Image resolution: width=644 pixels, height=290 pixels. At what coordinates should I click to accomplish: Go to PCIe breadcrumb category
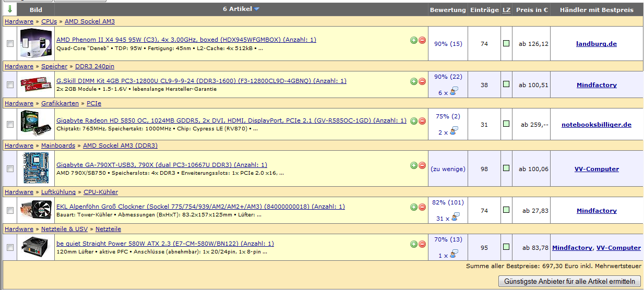94,104
